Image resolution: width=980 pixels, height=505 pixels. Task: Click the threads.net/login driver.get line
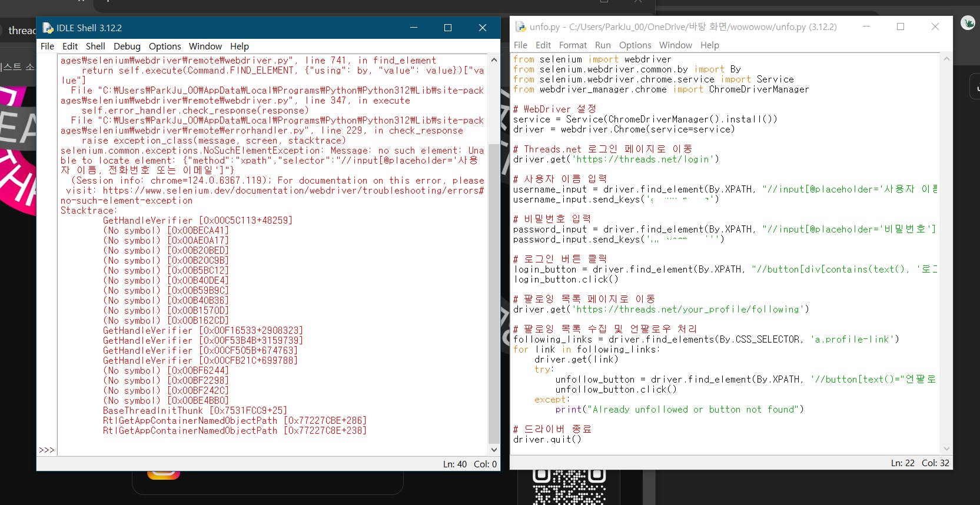pos(616,160)
